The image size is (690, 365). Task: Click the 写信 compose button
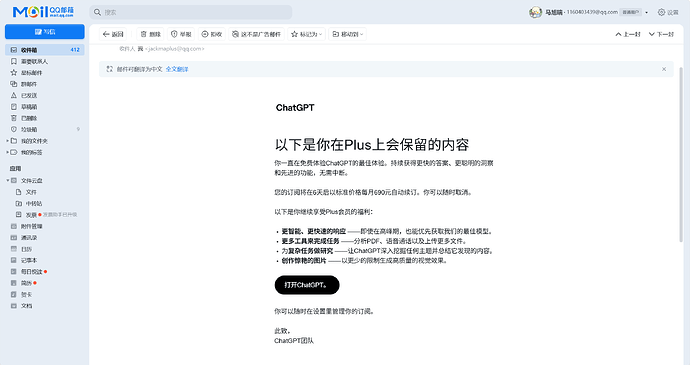(44, 32)
